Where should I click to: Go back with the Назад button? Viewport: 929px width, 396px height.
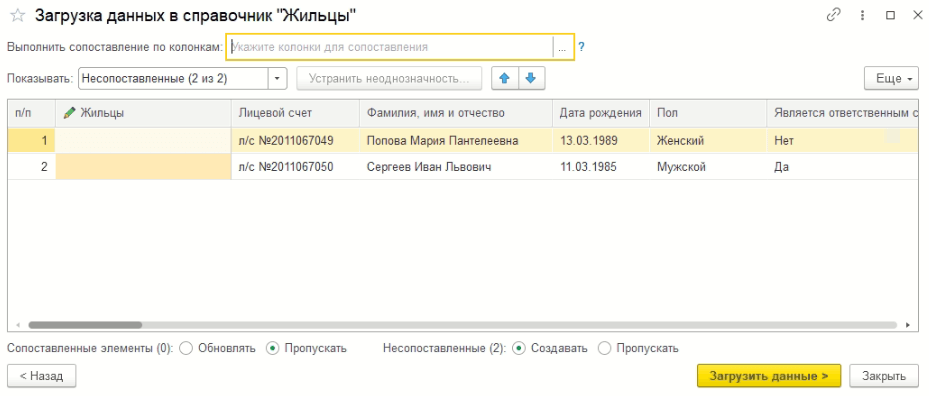tap(41, 376)
